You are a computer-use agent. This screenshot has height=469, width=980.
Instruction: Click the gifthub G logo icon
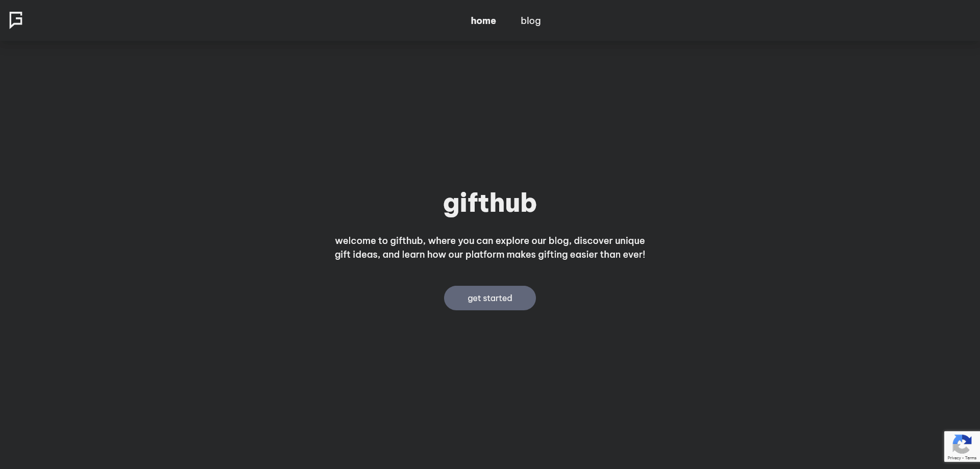16,20
